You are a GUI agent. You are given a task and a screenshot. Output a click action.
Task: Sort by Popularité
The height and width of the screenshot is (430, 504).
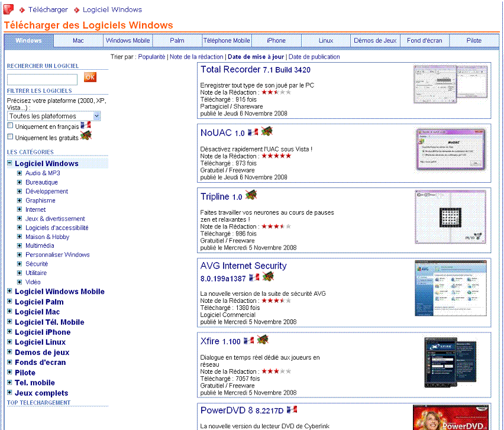click(x=151, y=57)
